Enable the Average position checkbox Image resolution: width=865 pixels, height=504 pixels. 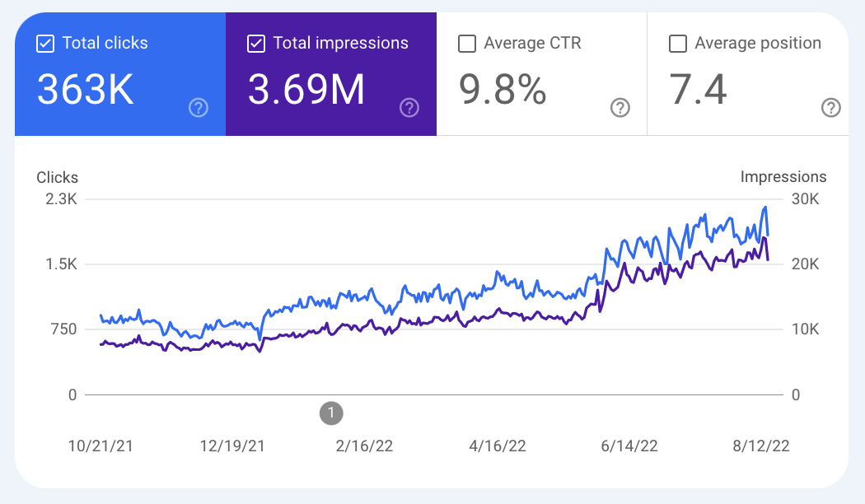[x=678, y=43]
